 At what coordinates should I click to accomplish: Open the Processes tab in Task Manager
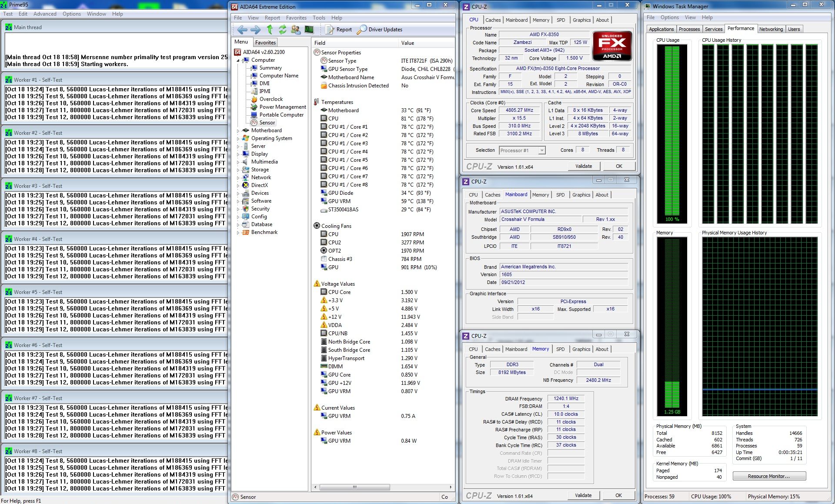coord(689,29)
